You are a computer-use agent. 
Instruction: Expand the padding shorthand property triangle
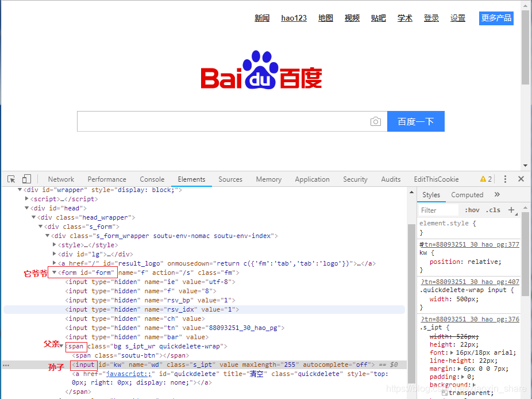[463, 377]
